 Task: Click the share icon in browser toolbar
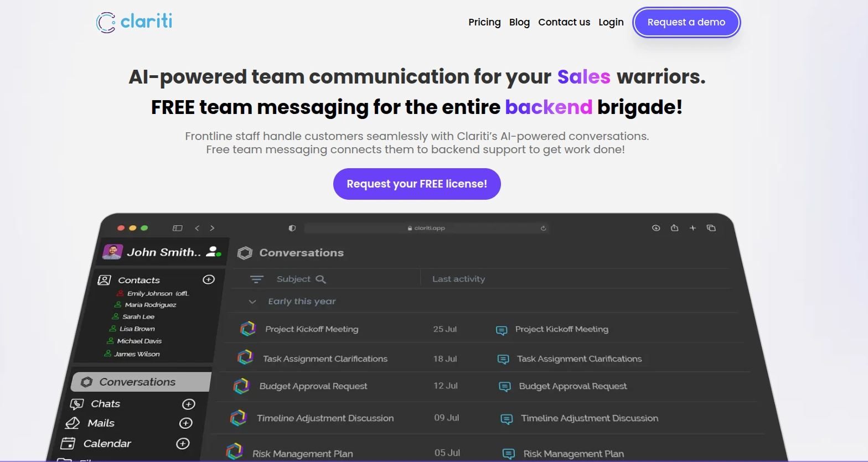[x=674, y=228]
